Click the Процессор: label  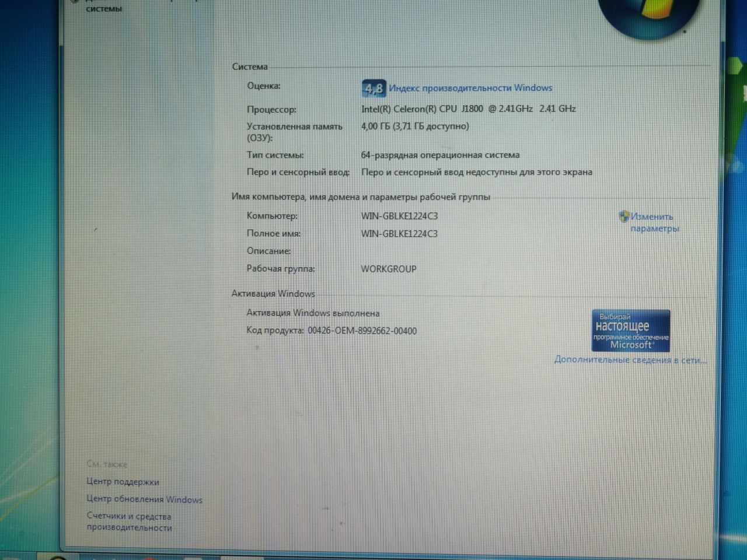271,110
